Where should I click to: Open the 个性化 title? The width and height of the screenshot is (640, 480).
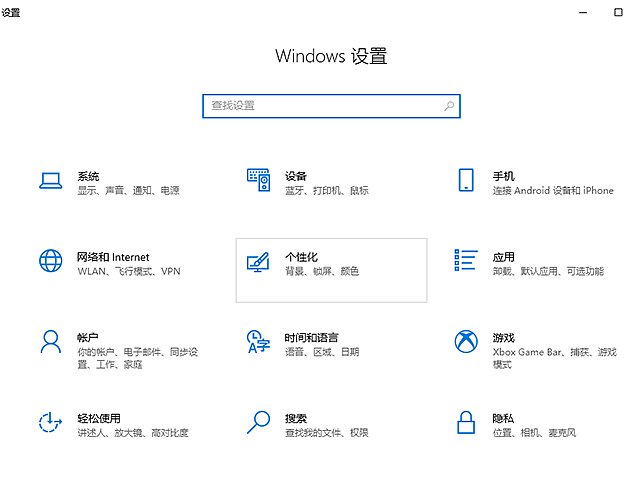pyautogui.click(x=301, y=257)
